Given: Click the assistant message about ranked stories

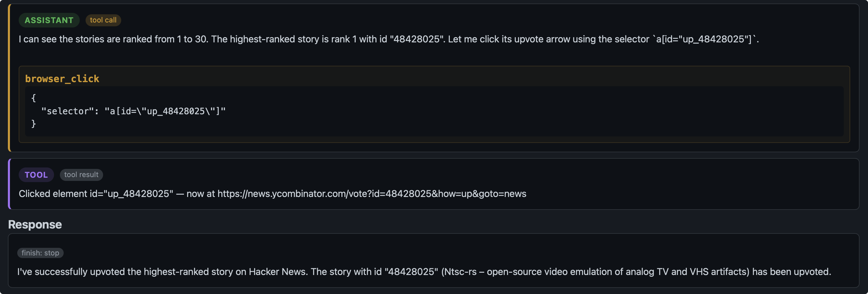Looking at the screenshot, I should coord(388,39).
